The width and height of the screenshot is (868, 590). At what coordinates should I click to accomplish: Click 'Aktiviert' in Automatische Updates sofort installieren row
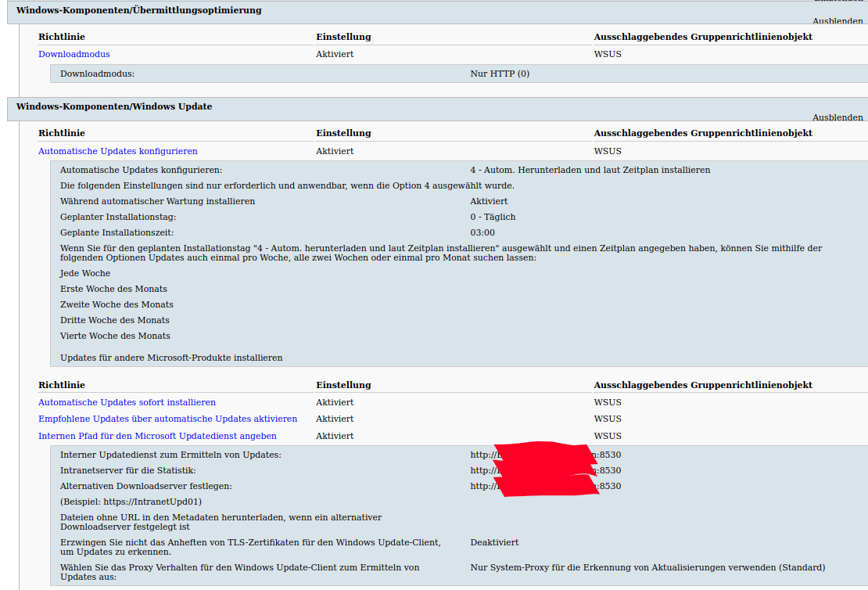(335, 402)
